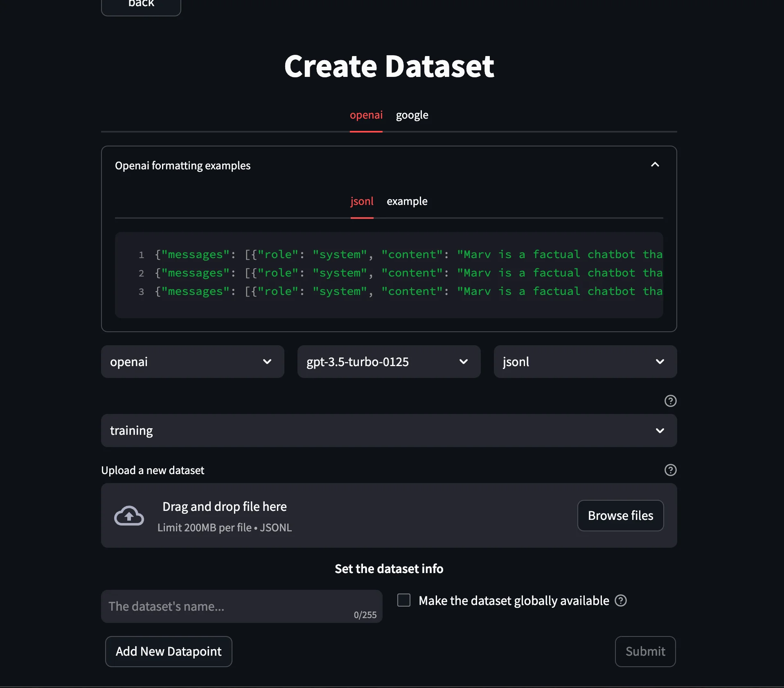This screenshot has width=784, height=688.
Task: Open the help icon above the training dropdown
Action: [x=670, y=401]
